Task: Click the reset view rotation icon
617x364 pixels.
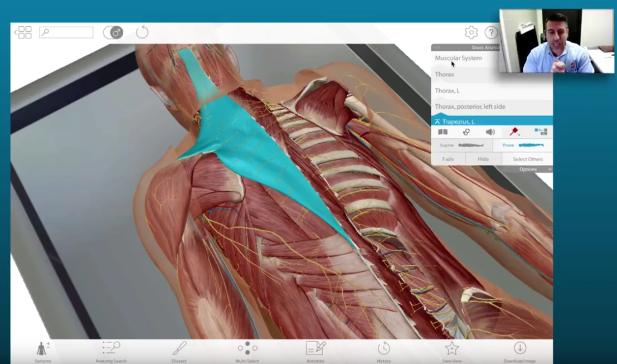Action: click(x=142, y=32)
